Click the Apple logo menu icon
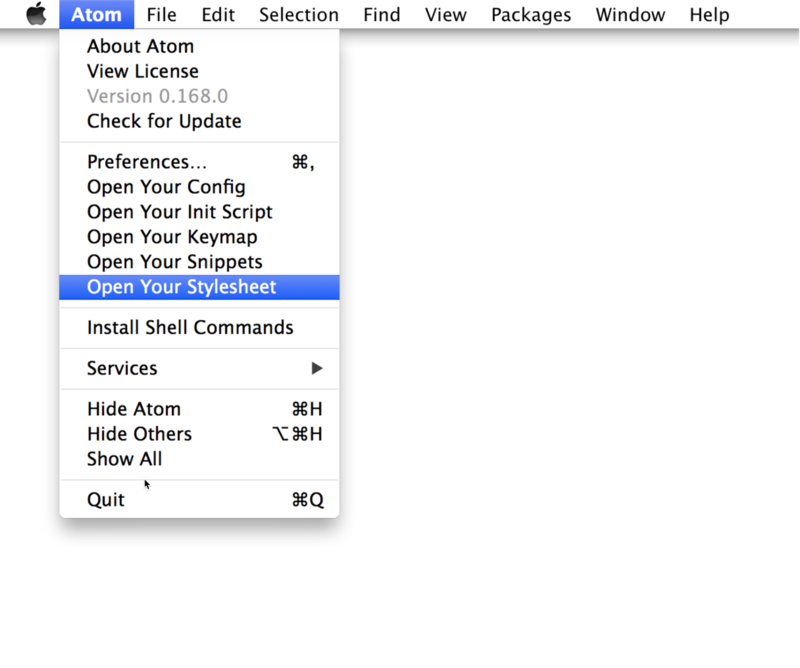The width and height of the screenshot is (800, 668). pyautogui.click(x=36, y=15)
